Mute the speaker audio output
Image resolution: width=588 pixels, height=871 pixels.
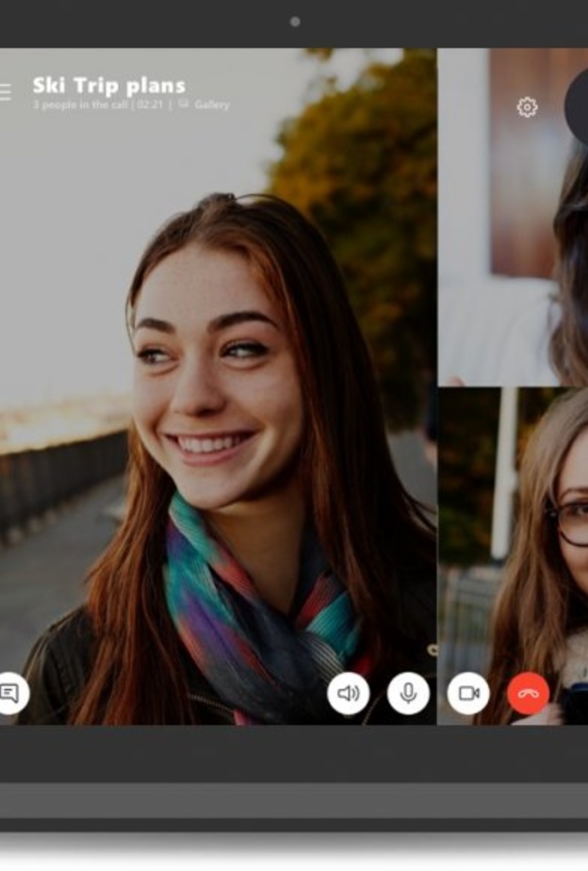[348, 694]
